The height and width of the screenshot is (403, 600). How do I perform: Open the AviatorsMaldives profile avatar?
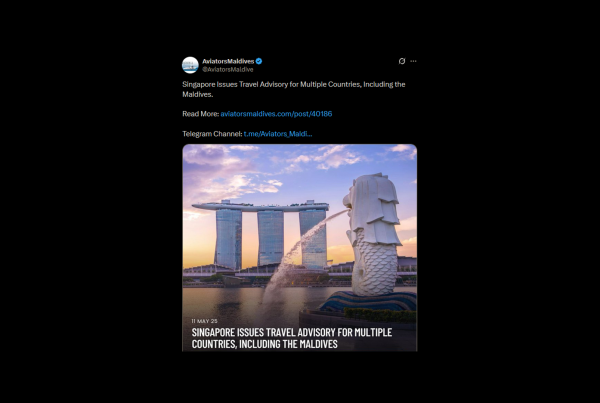tap(190, 65)
